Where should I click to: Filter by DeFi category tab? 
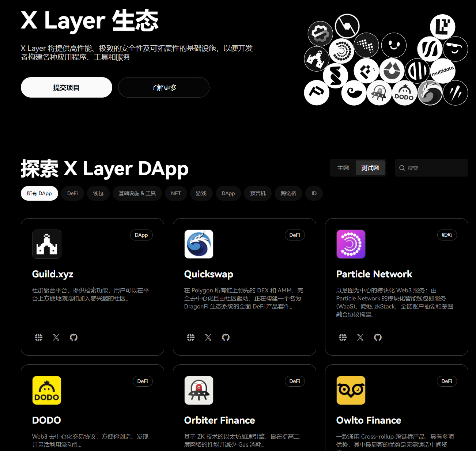(x=72, y=193)
